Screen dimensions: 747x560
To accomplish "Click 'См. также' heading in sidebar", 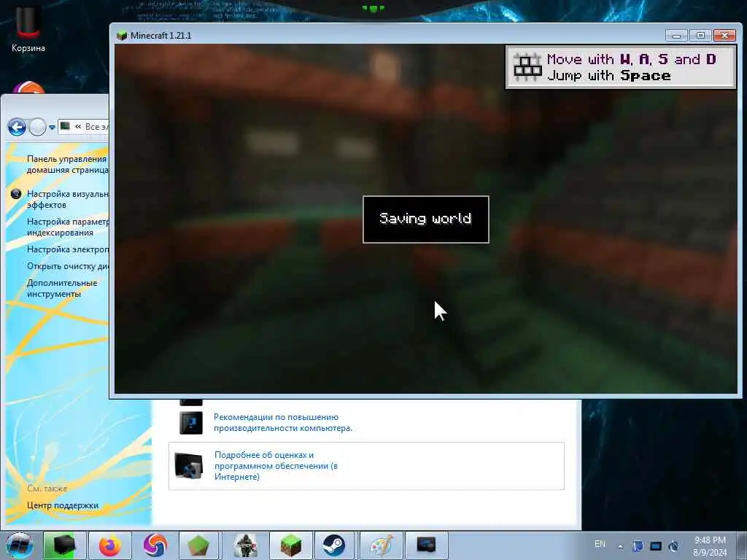I will [47, 488].
